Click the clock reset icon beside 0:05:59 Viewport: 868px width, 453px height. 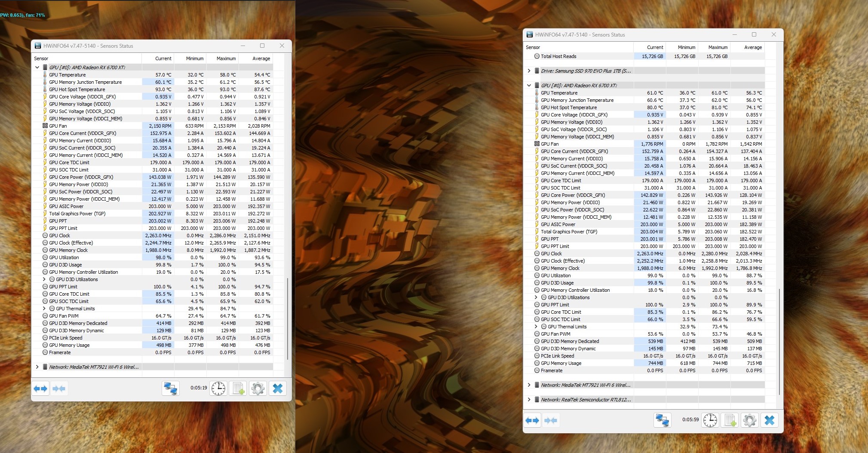point(710,420)
